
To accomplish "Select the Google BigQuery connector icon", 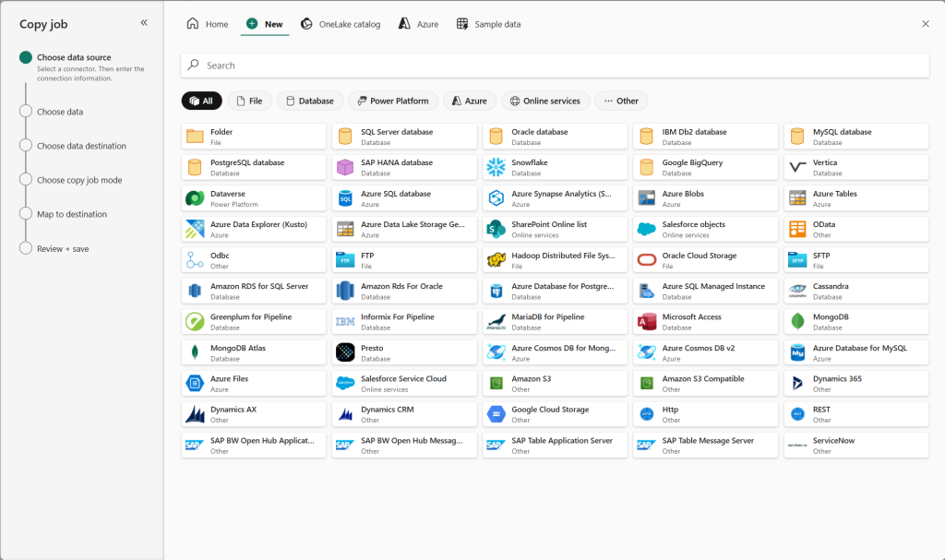I will [647, 167].
